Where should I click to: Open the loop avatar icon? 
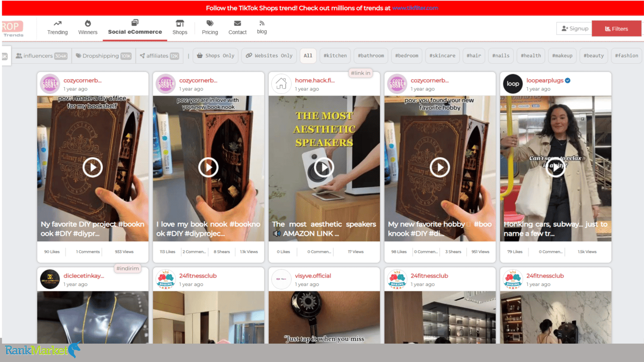[513, 84]
